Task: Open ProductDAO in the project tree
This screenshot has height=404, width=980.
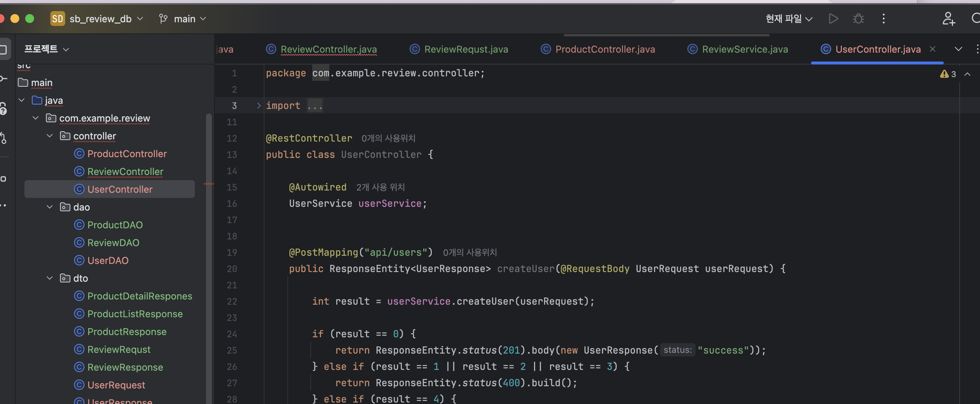Action: click(x=115, y=225)
